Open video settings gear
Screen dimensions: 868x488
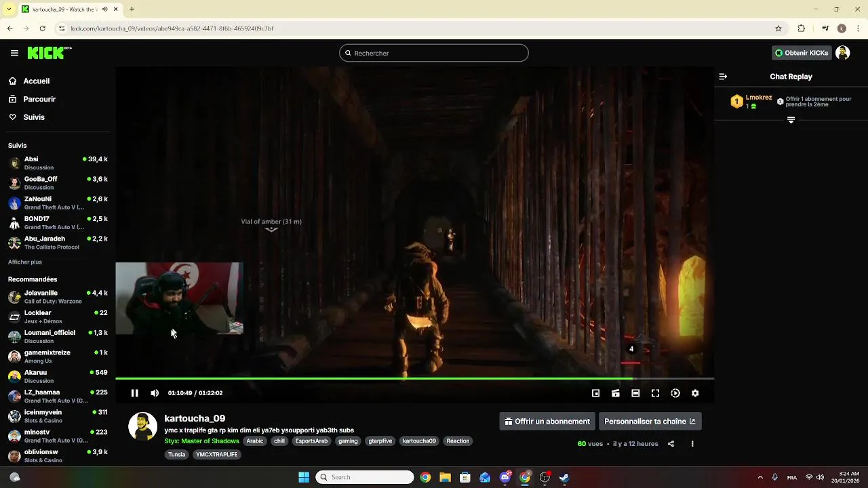[695, 393]
